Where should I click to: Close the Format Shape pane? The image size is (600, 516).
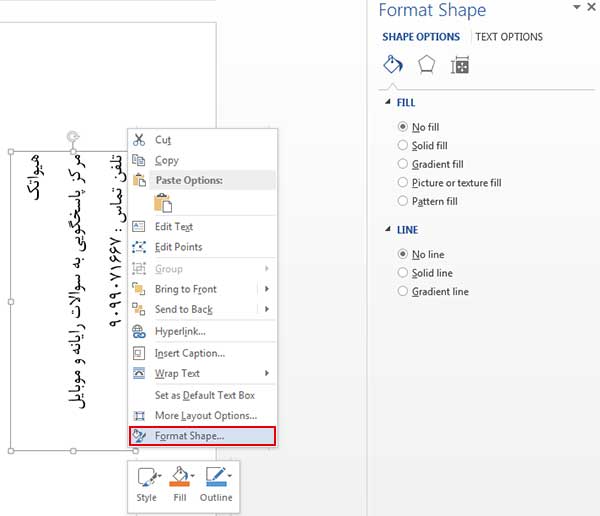[591, 7]
